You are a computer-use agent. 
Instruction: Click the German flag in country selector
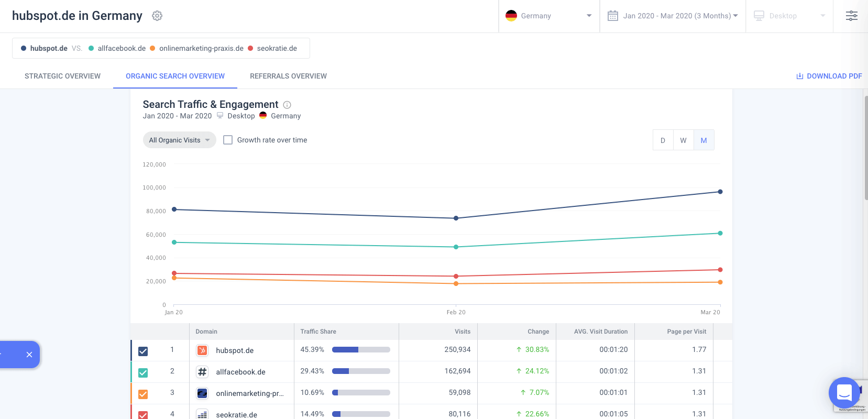tap(511, 16)
